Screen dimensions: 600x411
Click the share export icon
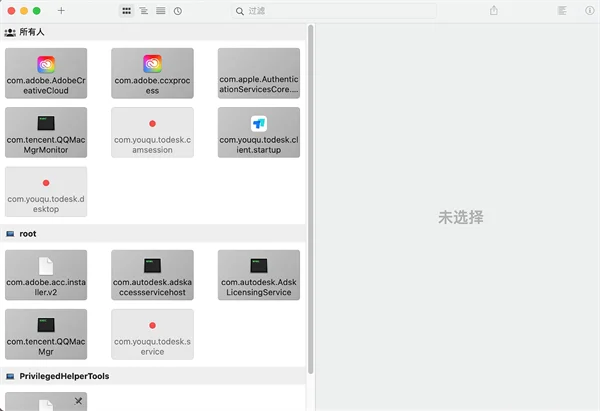494,11
